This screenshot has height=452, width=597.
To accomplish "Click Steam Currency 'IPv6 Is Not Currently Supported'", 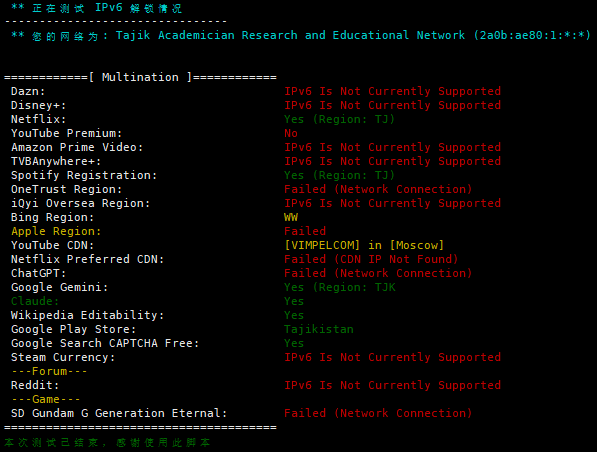I will [x=393, y=357].
